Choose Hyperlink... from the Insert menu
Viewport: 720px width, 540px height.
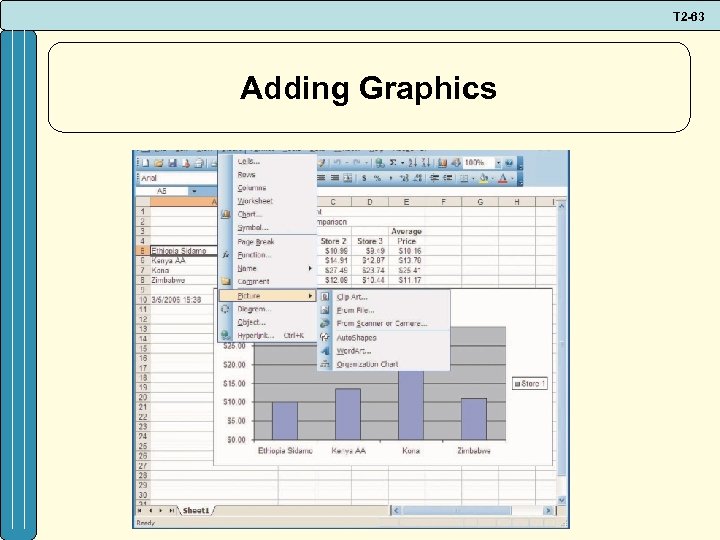point(267,336)
